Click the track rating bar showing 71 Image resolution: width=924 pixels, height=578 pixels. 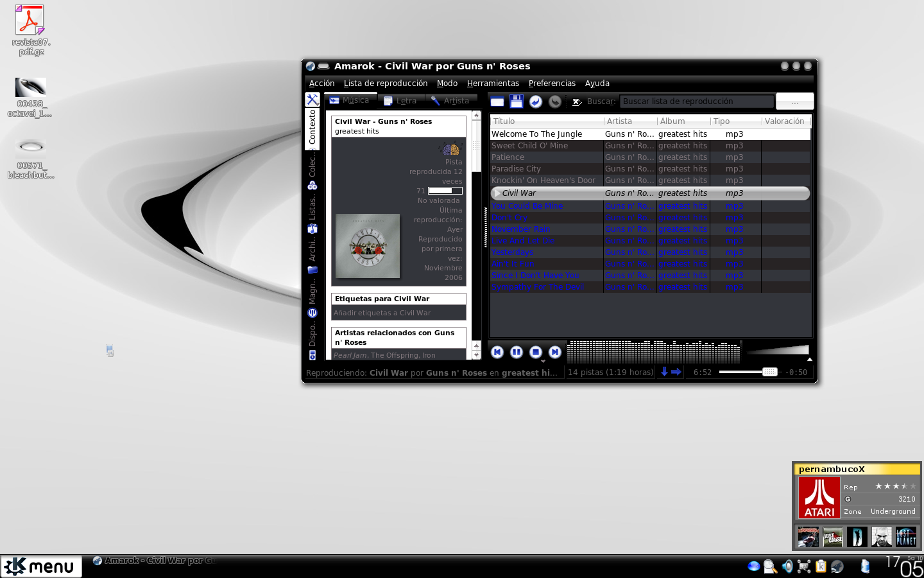(445, 191)
